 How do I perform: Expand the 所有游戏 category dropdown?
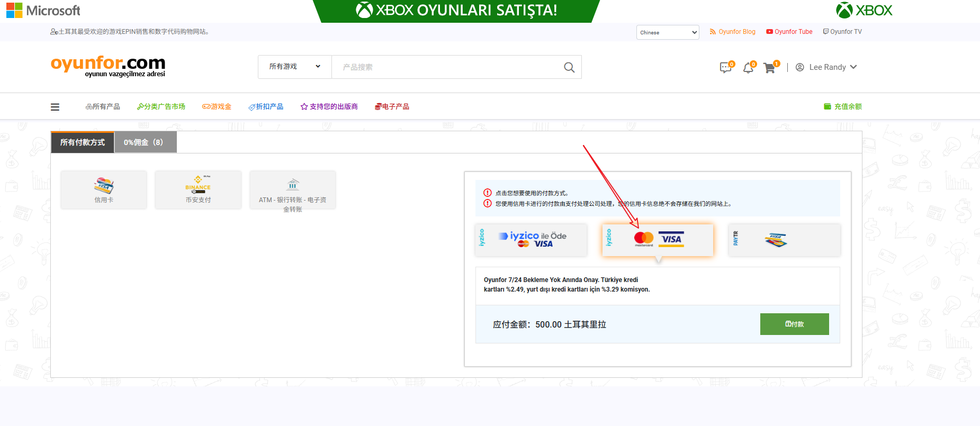point(295,67)
